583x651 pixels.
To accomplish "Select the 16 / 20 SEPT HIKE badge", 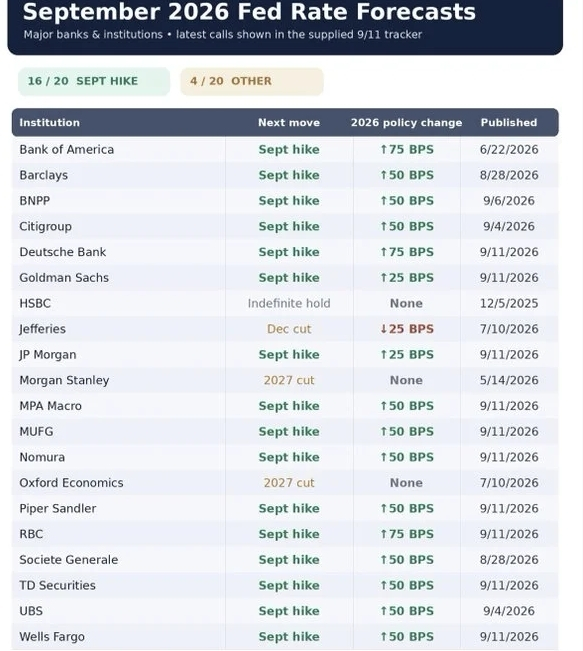I will pos(94,81).
